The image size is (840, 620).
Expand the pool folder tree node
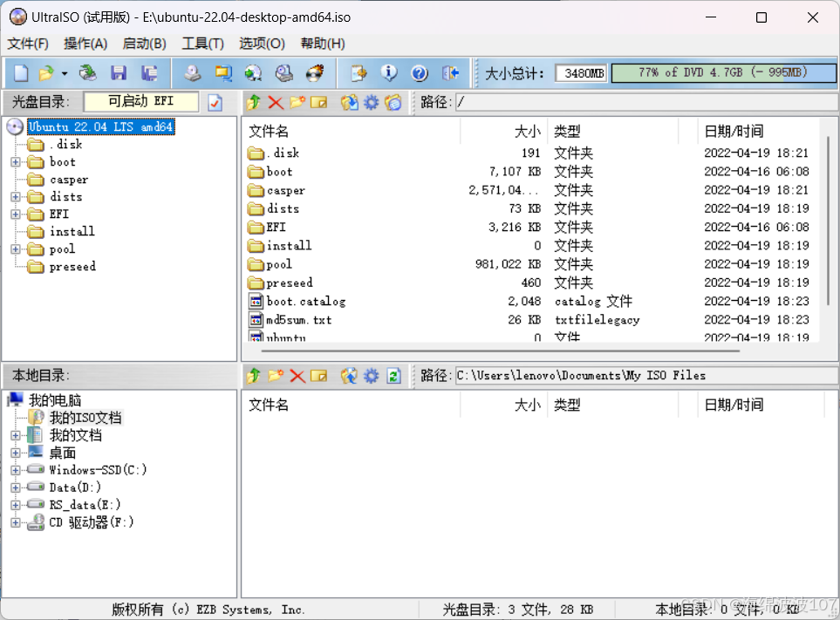[15, 249]
